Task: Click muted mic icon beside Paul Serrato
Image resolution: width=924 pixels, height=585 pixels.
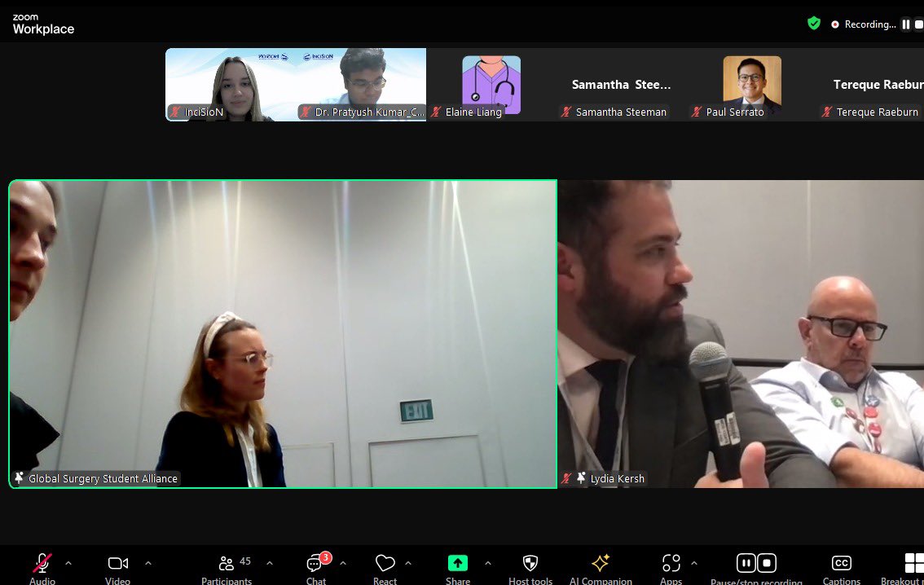Action: coord(697,112)
